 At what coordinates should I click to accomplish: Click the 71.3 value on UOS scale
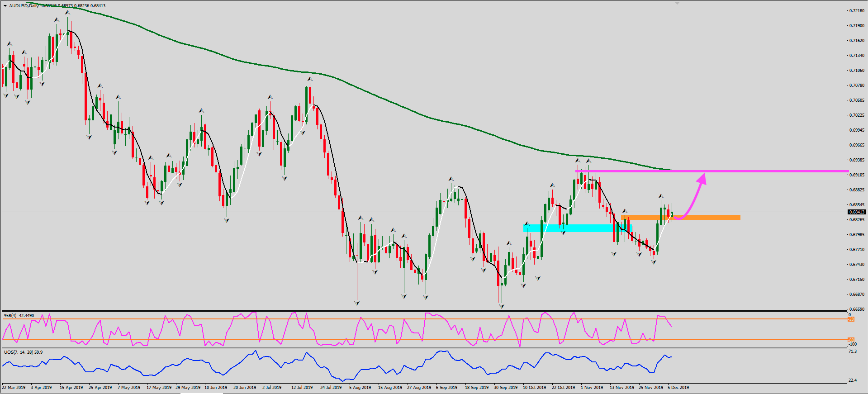pyautogui.click(x=853, y=351)
